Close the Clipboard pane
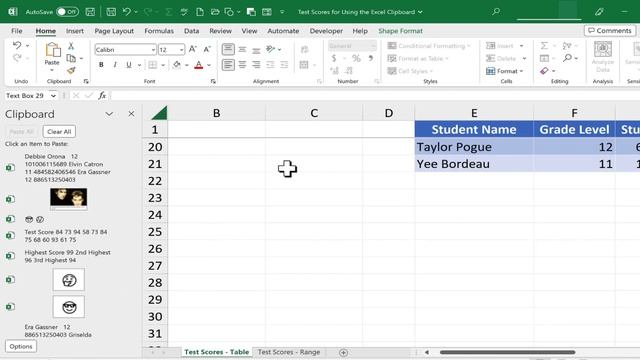640x360 pixels. point(131,114)
